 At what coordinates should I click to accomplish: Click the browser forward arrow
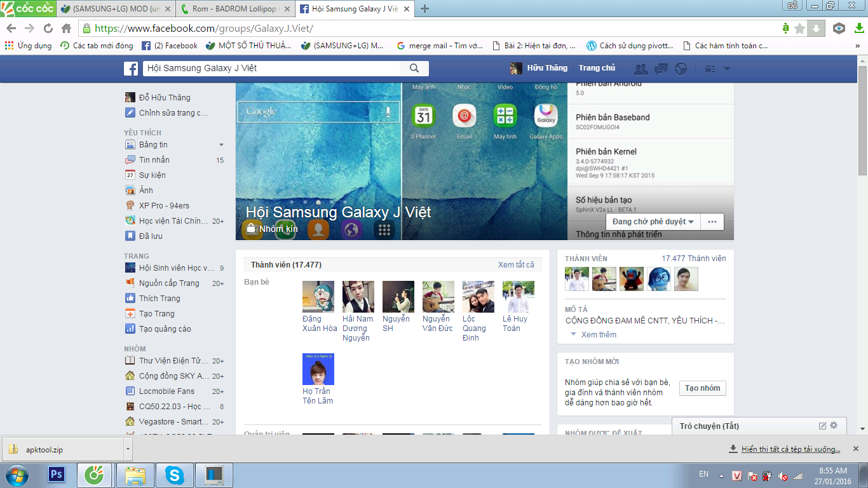(30, 29)
